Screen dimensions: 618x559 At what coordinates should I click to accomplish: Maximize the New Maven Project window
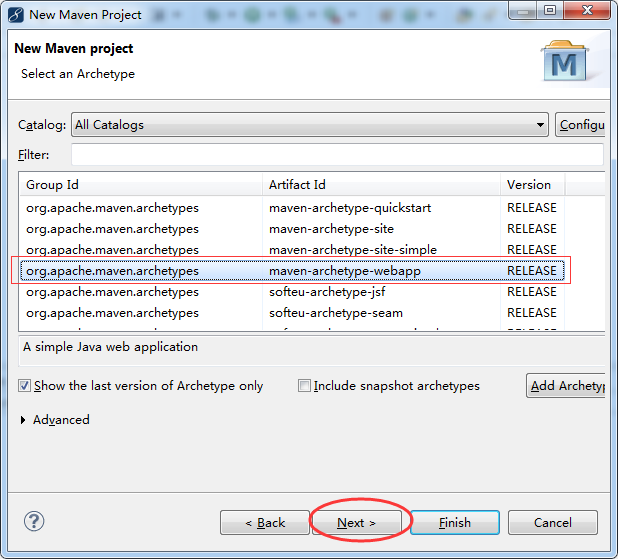[550, 10]
